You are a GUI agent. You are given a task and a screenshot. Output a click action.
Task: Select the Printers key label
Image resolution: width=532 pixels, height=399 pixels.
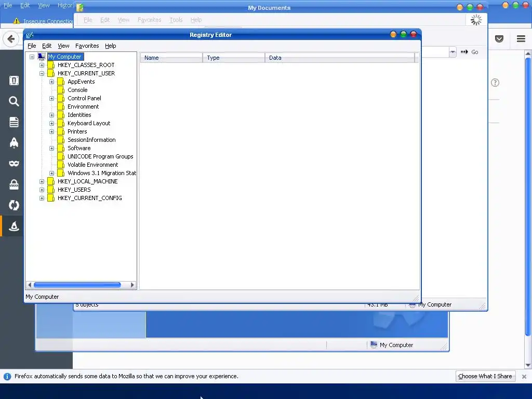[77, 131]
